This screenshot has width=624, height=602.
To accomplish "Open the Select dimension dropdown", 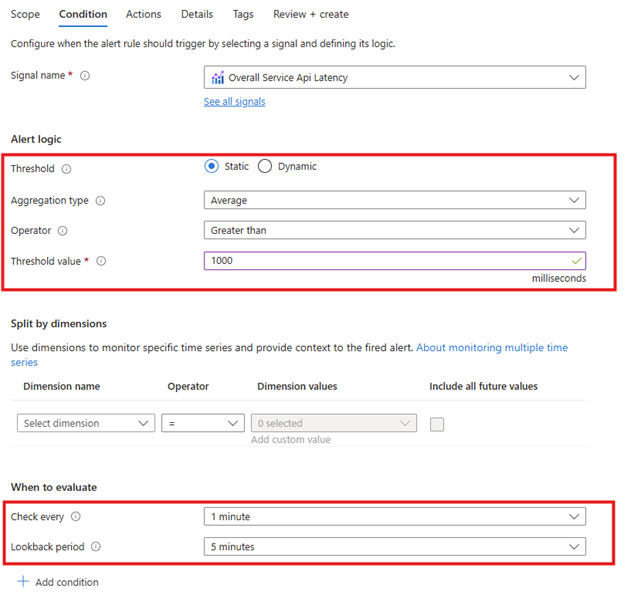I will coord(85,423).
